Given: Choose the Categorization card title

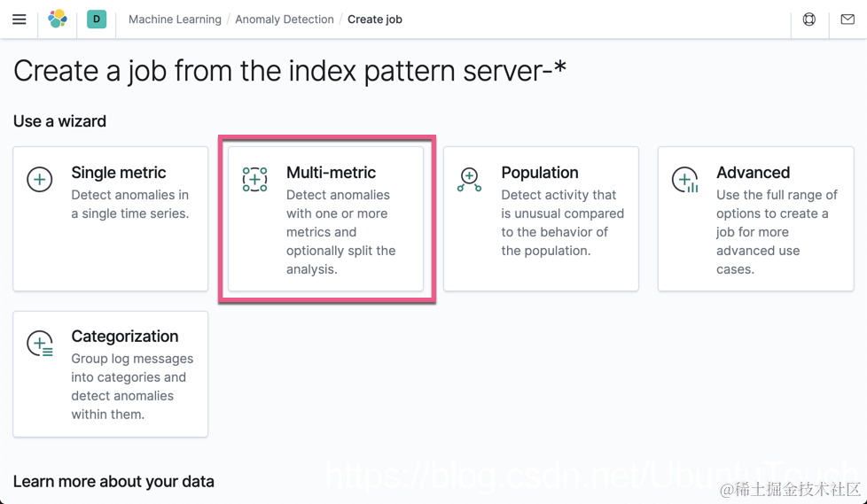Looking at the screenshot, I should 125,337.
